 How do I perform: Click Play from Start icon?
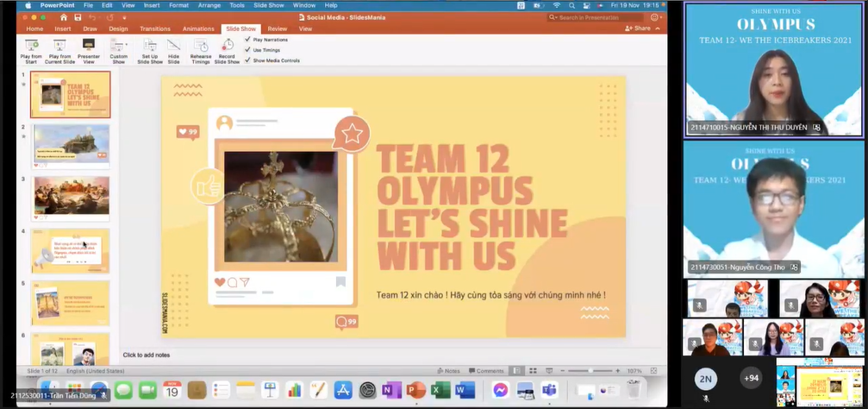pyautogui.click(x=32, y=46)
